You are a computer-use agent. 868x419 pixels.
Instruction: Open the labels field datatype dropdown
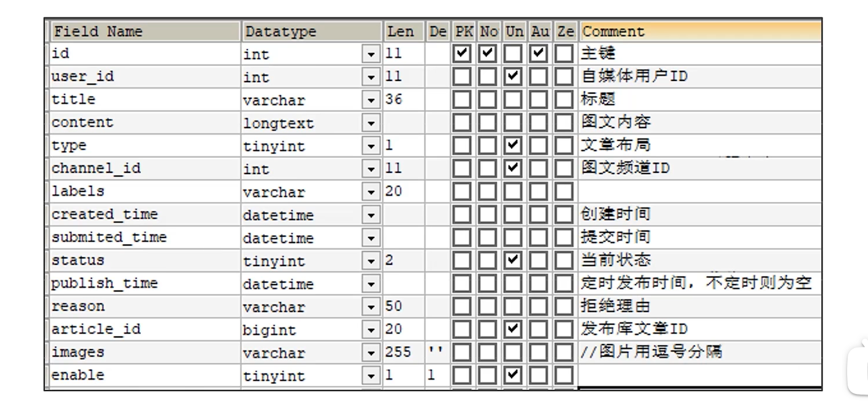pos(371,192)
